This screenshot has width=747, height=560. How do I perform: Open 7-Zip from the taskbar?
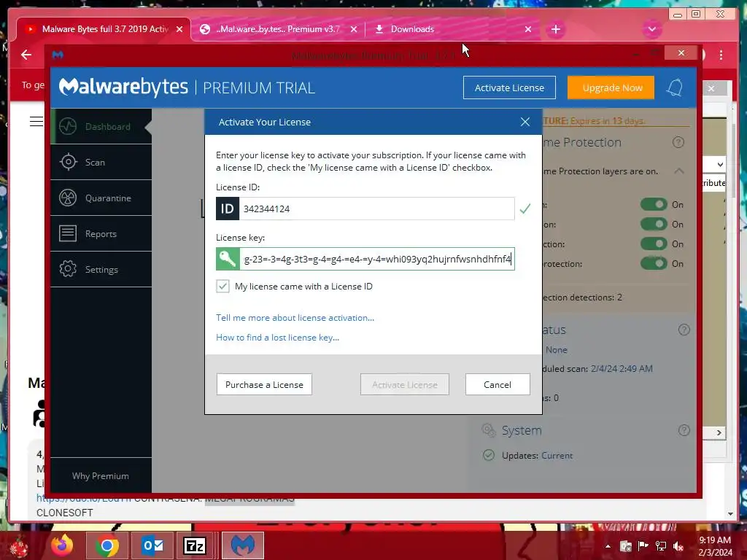(194, 545)
